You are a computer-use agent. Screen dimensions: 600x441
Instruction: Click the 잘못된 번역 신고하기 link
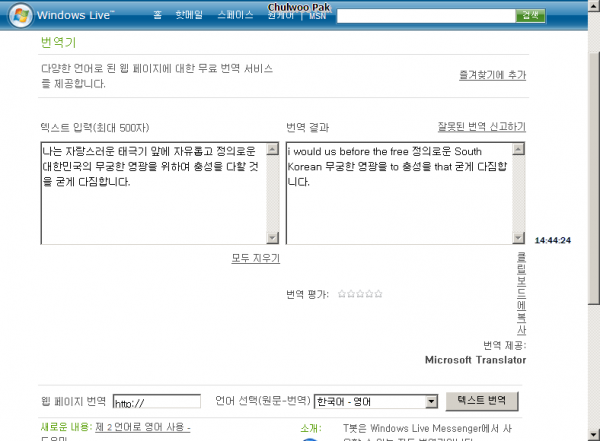pos(482,127)
